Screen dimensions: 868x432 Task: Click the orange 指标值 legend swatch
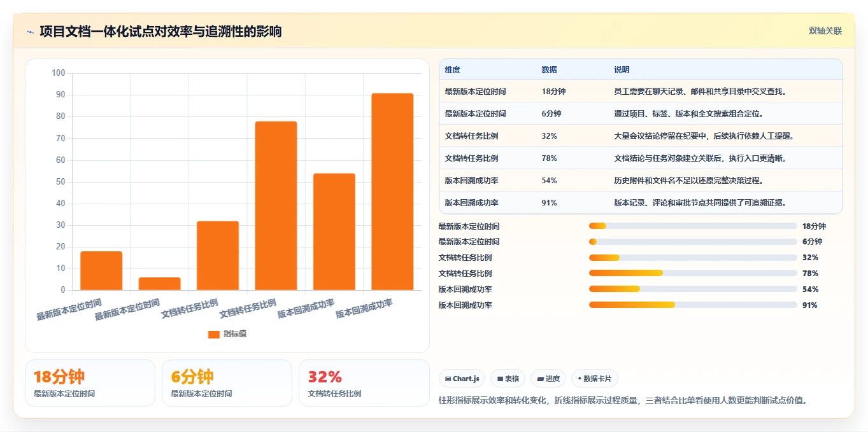(214, 334)
